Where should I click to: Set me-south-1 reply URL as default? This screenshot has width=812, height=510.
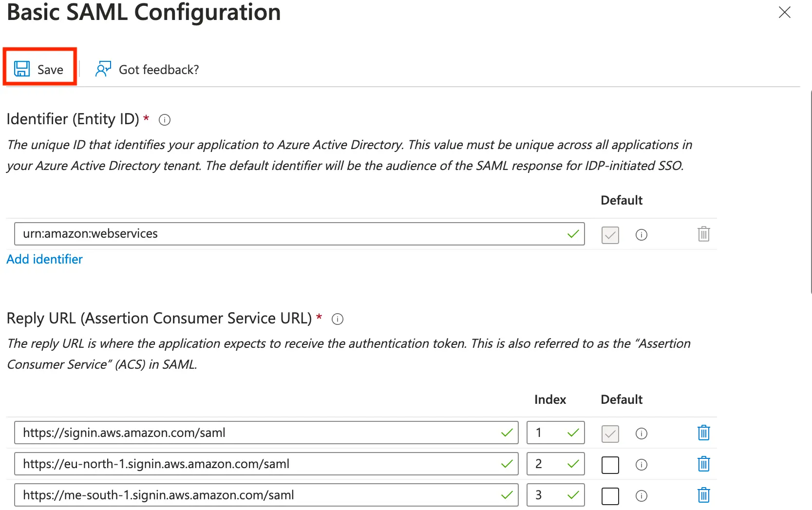click(610, 496)
